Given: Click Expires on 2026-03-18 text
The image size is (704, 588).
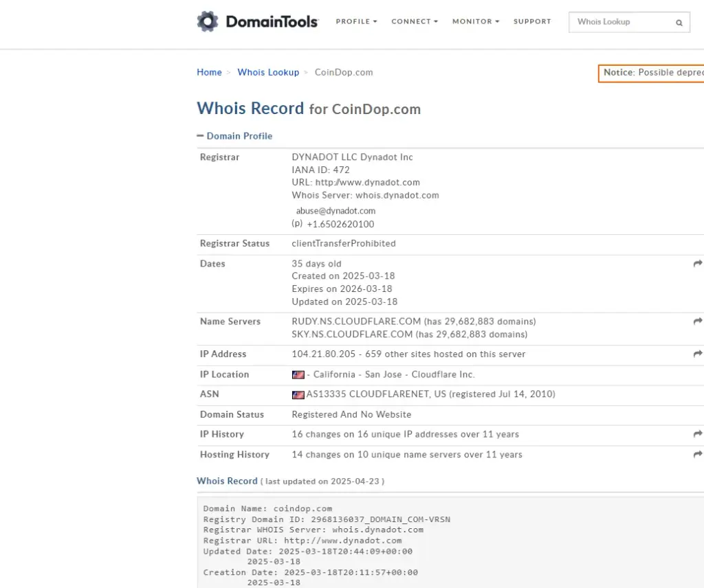Looking at the screenshot, I should coord(342,289).
